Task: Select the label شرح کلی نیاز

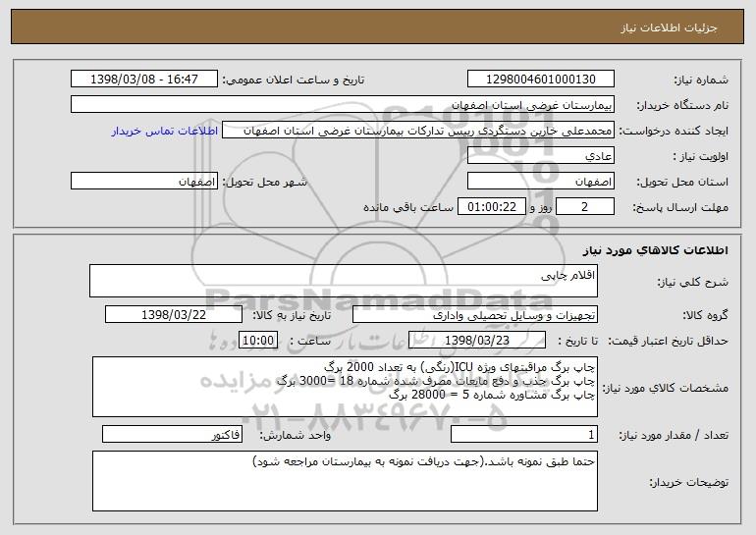Action: click(x=693, y=282)
